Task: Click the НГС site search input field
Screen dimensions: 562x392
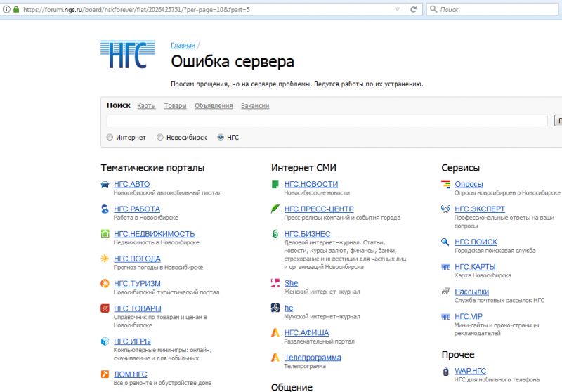Action: point(327,120)
